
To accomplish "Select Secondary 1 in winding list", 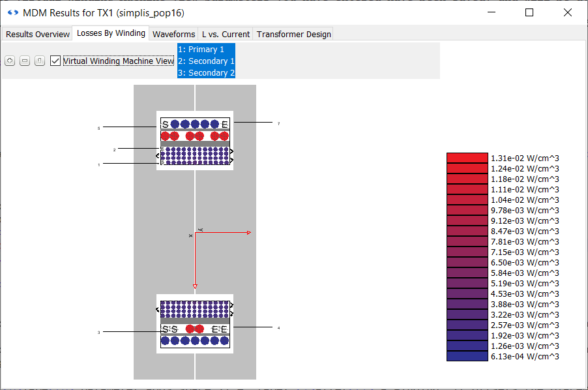I will [205, 61].
